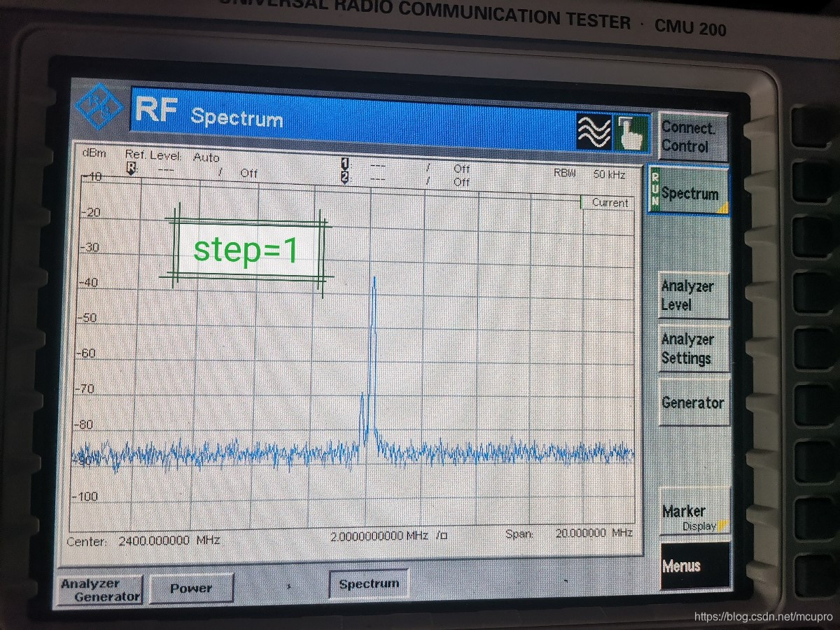The image size is (840, 630).
Task: Open Analyzer Level softkey
Action: pos(694,295)
